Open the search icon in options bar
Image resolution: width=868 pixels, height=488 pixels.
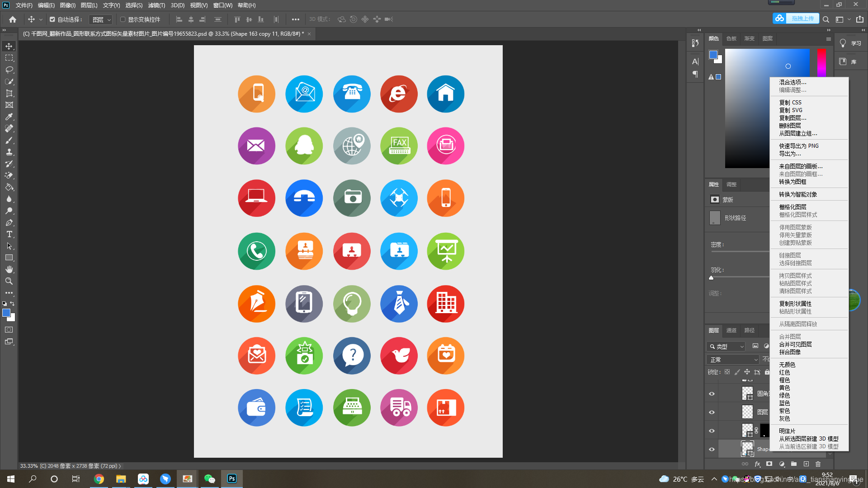tap(826, 19)
